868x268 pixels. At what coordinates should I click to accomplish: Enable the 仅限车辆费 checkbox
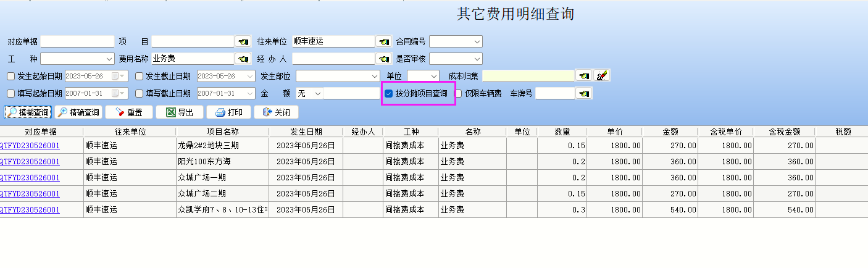coord(459,94)
